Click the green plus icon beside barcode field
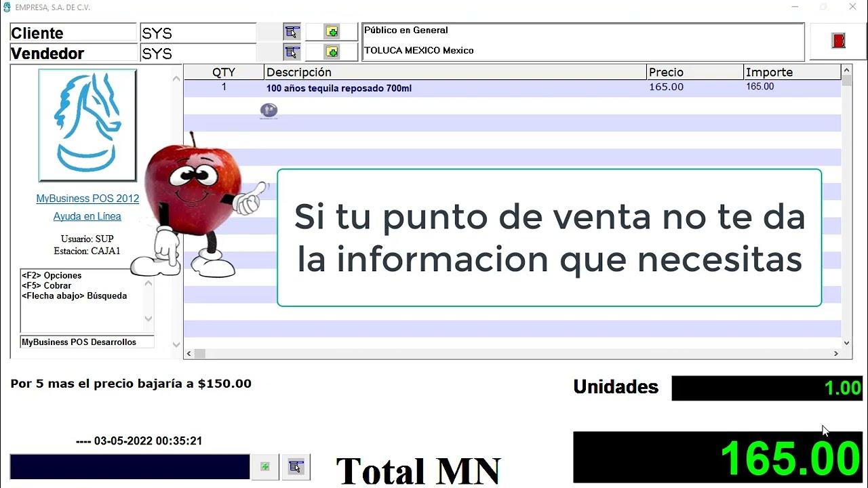The width and height of the screenshot is (868, 488). point(265,467)
